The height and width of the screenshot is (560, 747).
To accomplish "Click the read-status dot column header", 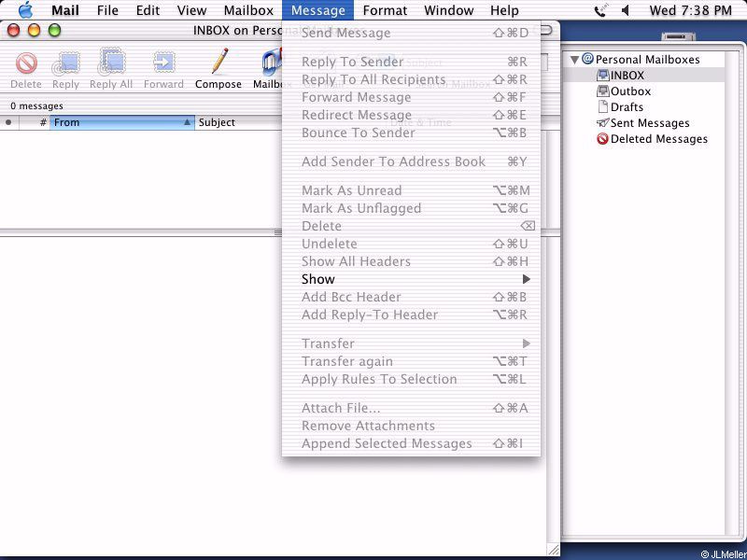I will point(8,122).
